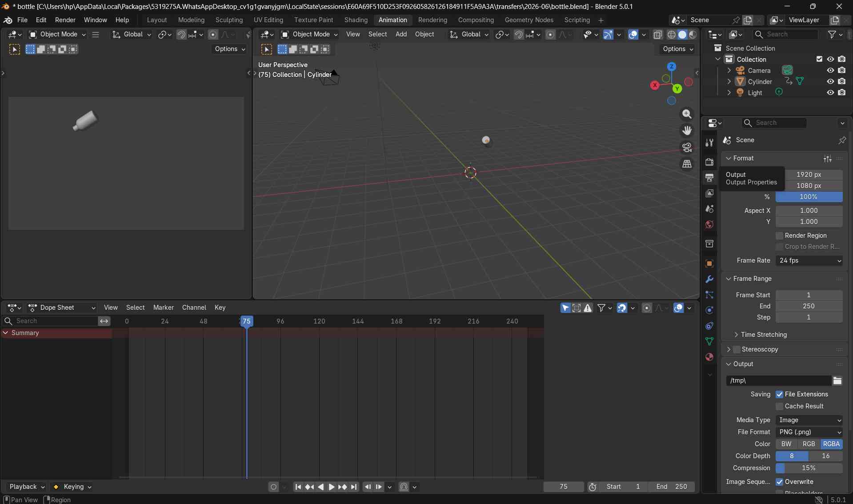Open the File Format dropdown showing PNG
The height and width of the screenshot is (504, 853).
click(x=809, y=432)
